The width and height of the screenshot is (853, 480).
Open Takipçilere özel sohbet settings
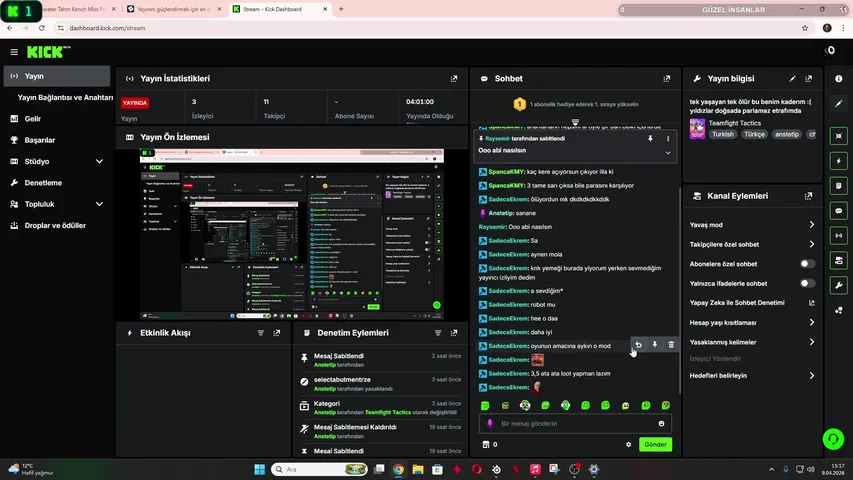tap(752, 244)
